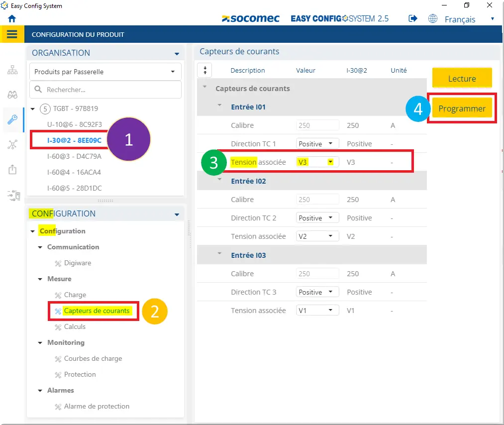This screenshot has height=425, width=504.
Task: Open Entrée I03 Tension associée V1 dropdown
Action: click(x=317, y=310)
